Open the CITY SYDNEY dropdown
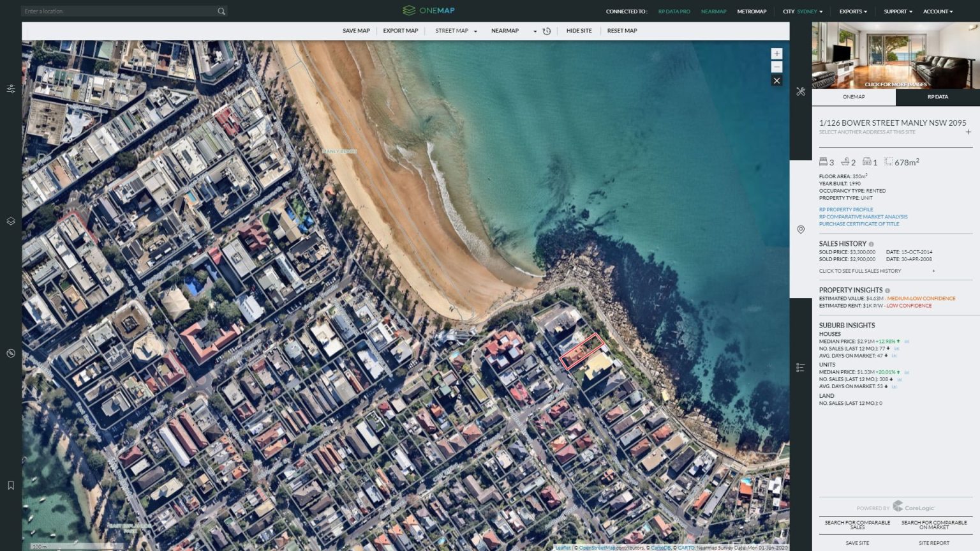This screenshot has width=980, height=551. (801, 11)
